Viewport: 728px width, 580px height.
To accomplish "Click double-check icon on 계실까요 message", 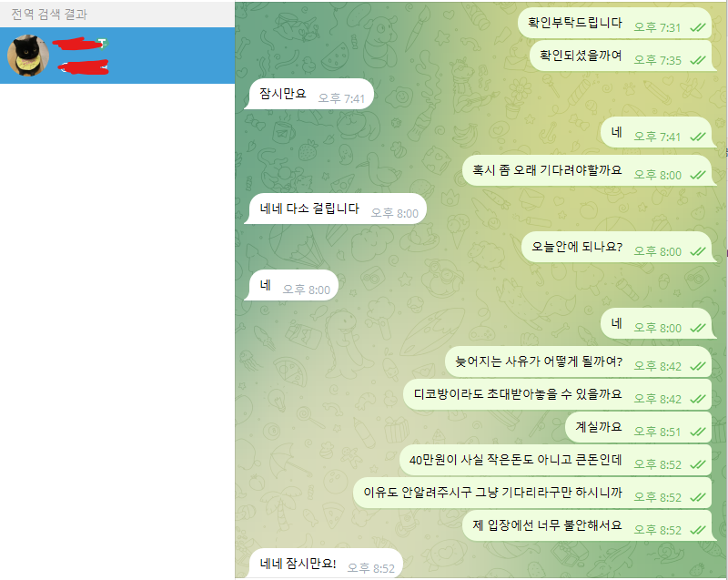I will click(697, 432).
